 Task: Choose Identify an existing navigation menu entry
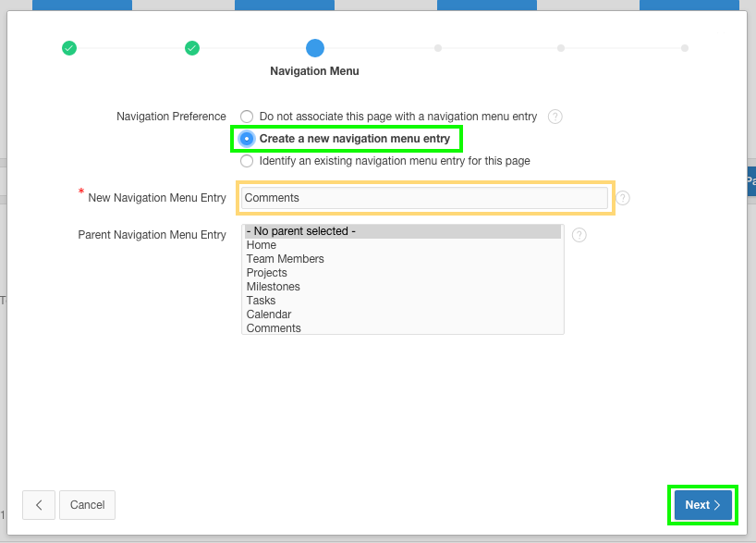point(247,161)
